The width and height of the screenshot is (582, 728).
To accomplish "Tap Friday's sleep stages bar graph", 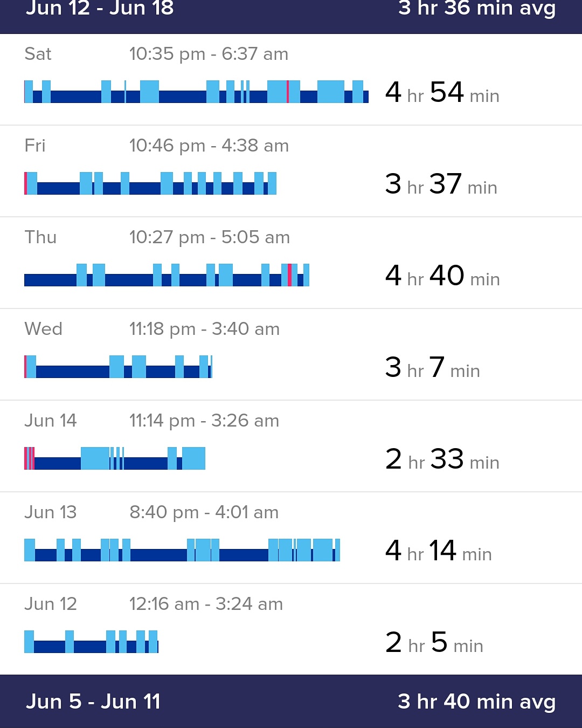I will point(150,183).
